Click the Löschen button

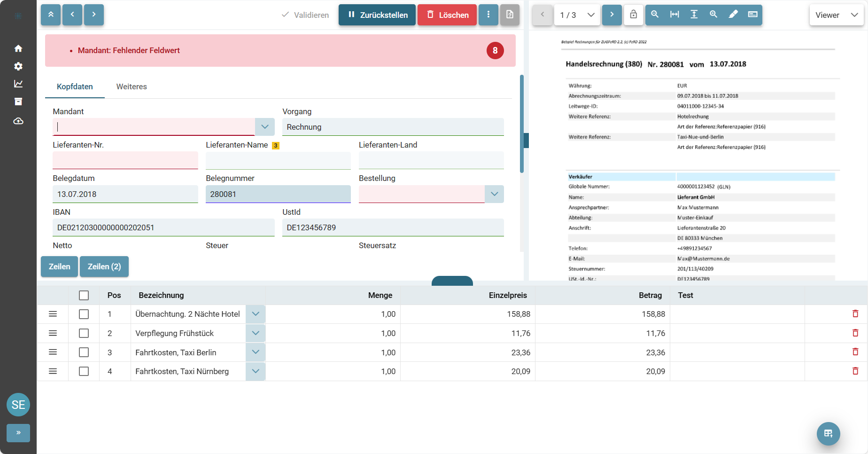447,15
